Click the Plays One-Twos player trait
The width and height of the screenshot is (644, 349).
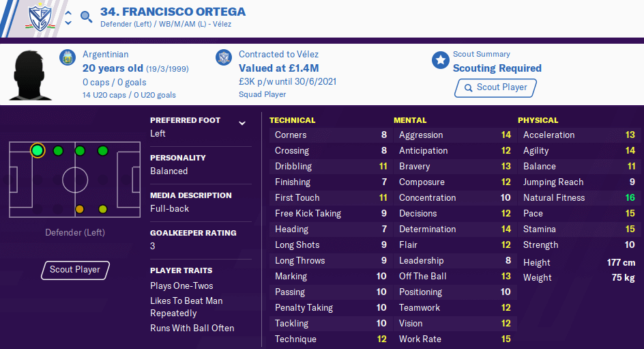point(181,285)
